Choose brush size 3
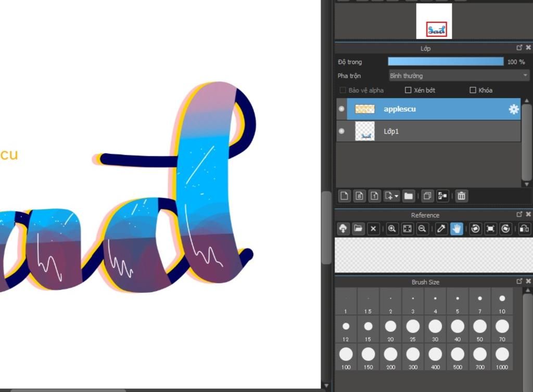This screenshot has height=392, width=533. 413,301
